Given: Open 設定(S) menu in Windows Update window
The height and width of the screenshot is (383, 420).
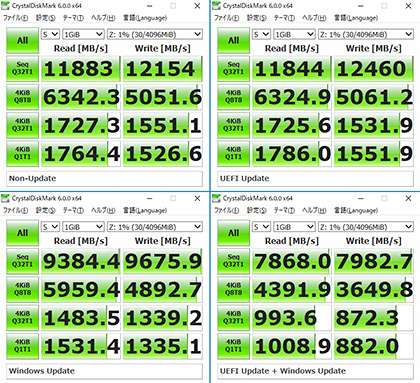Looking at the screenshot, I should coord(46,211).
